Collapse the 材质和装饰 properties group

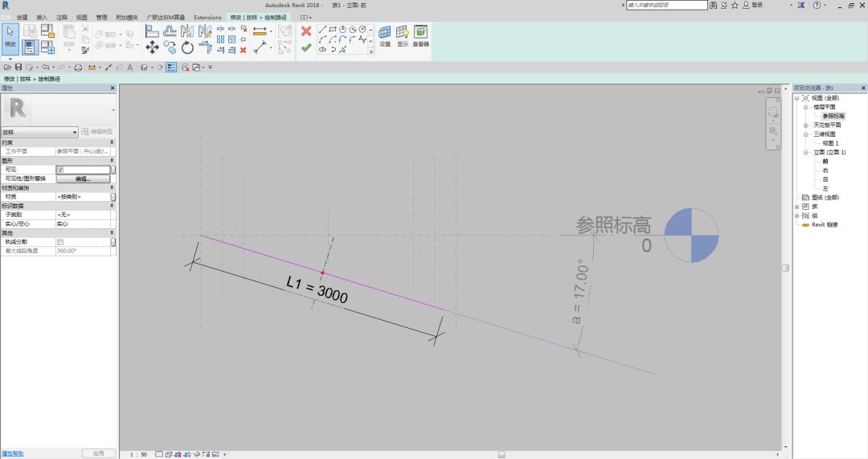click(111, 187)
